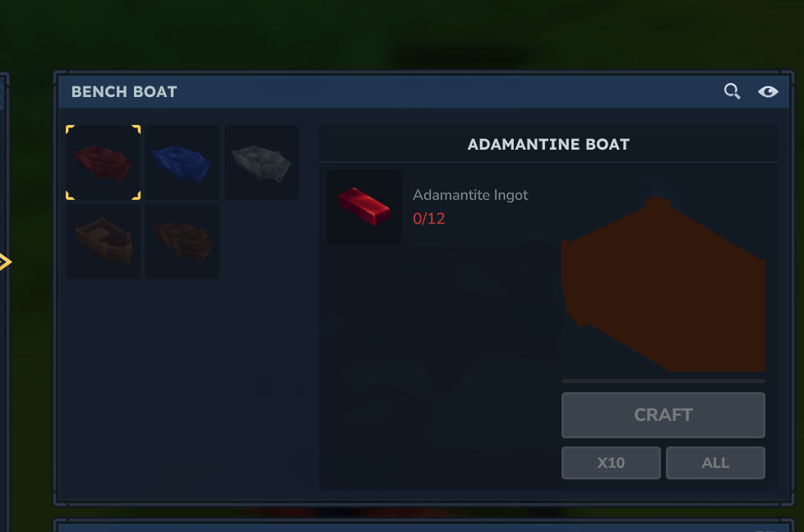Click the crafting progress bar
This screenshot has height=532, width=804.
pyautogui.click(x=663, y=382)
